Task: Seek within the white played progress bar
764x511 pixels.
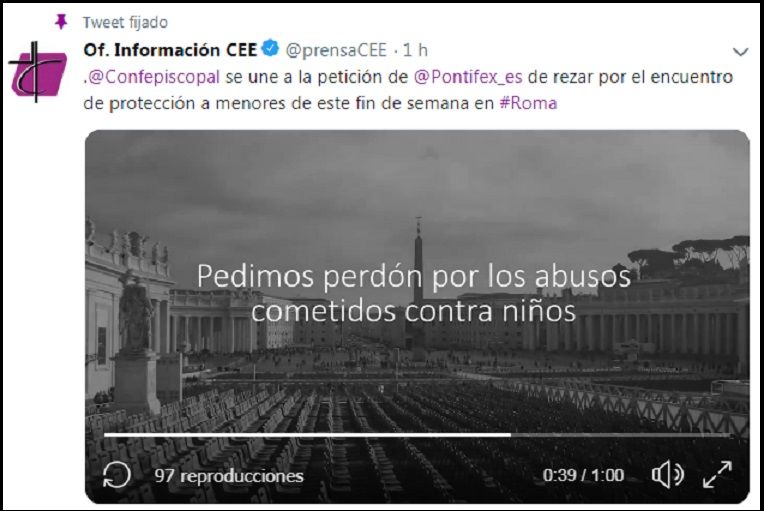Action: pos(307,435)
